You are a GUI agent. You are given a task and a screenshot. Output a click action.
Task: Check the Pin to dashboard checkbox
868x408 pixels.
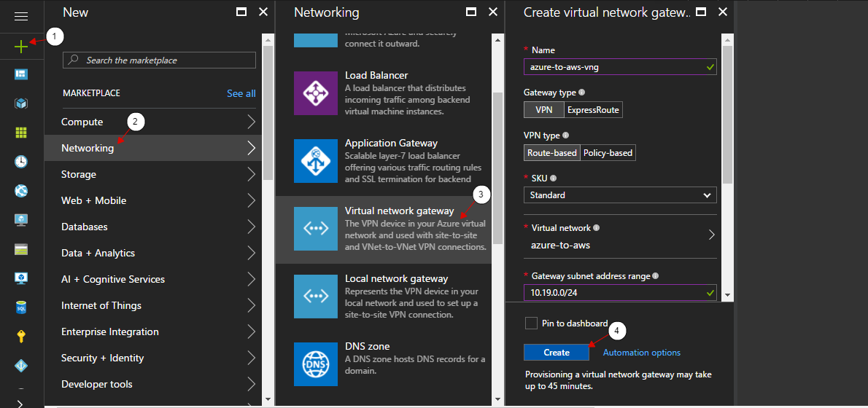pos(532,323)
